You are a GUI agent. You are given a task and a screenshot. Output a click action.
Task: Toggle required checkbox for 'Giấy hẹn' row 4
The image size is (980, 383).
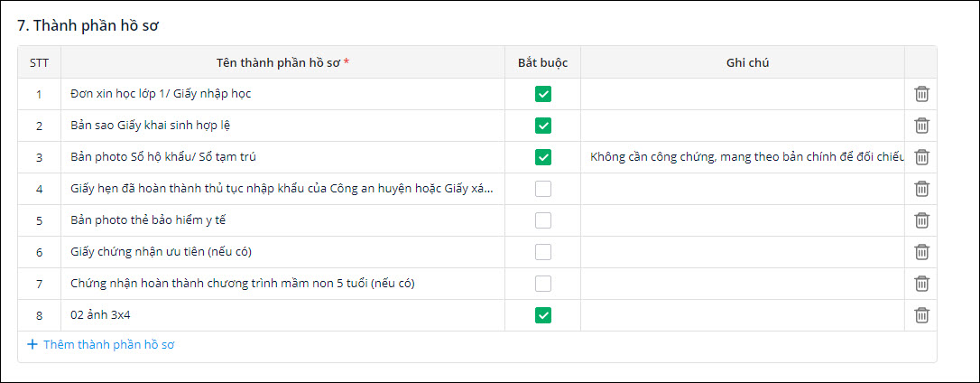542,189
